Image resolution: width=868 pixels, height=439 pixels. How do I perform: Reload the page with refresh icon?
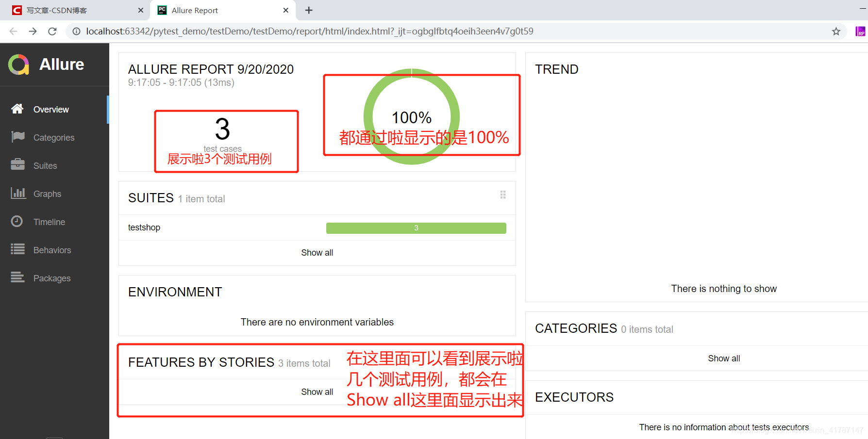(x=52, y=32)
